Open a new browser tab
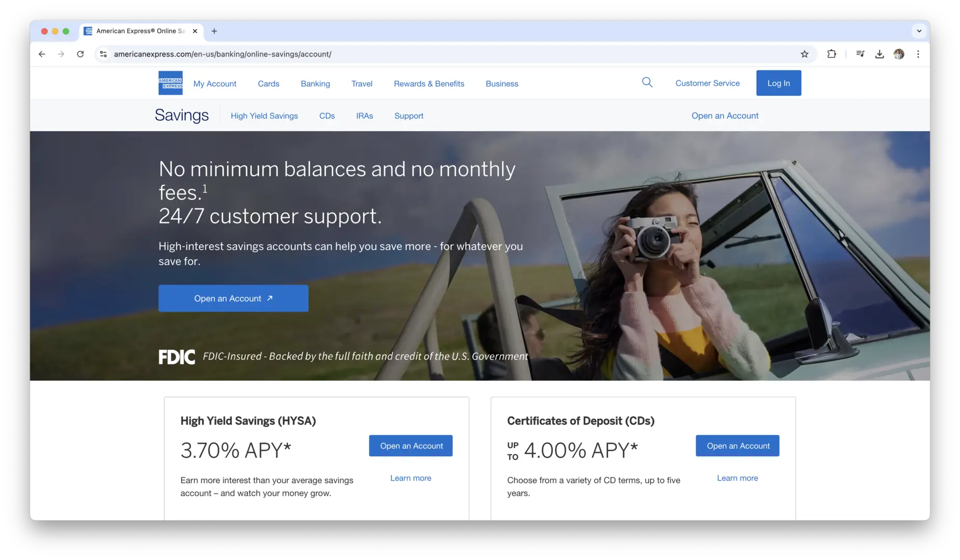960x560 pixels. click(214, 31)
